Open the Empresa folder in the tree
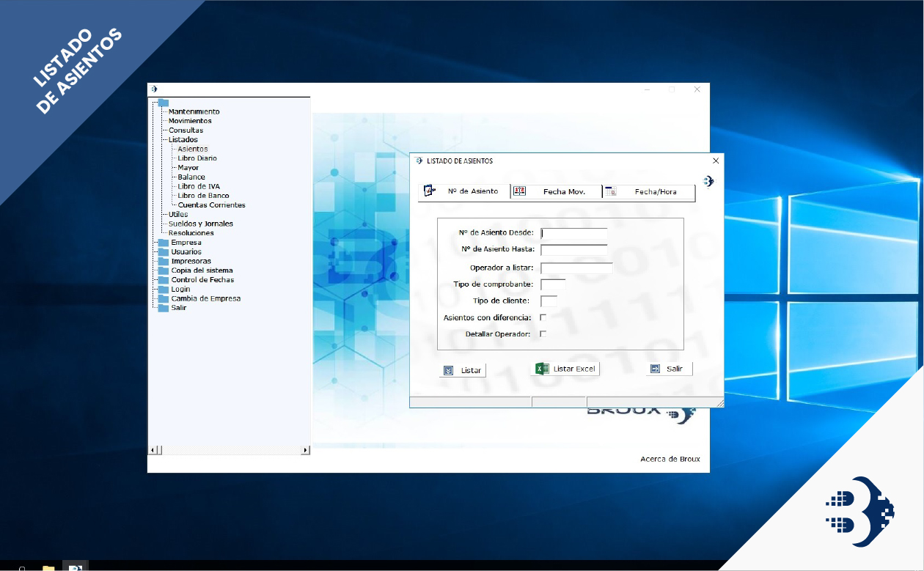Viewport: 924px width, 571px height. (x=186, y=243)
